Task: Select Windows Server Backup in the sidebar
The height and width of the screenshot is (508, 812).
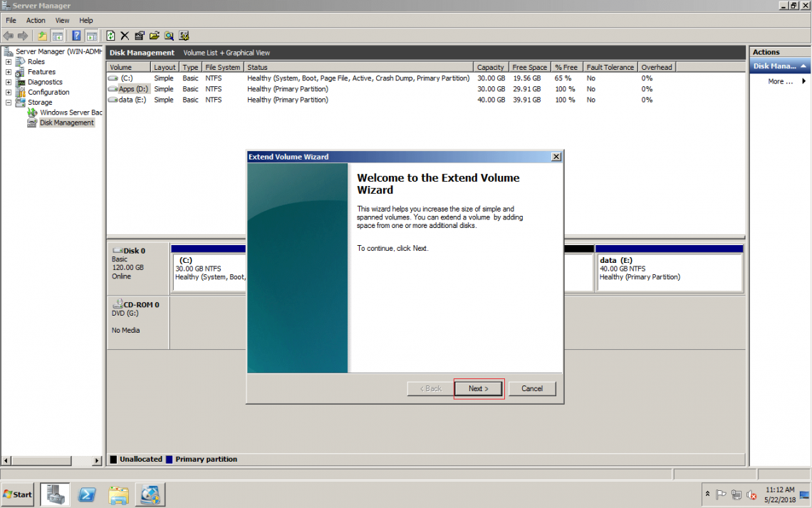Action: (71, 112)
